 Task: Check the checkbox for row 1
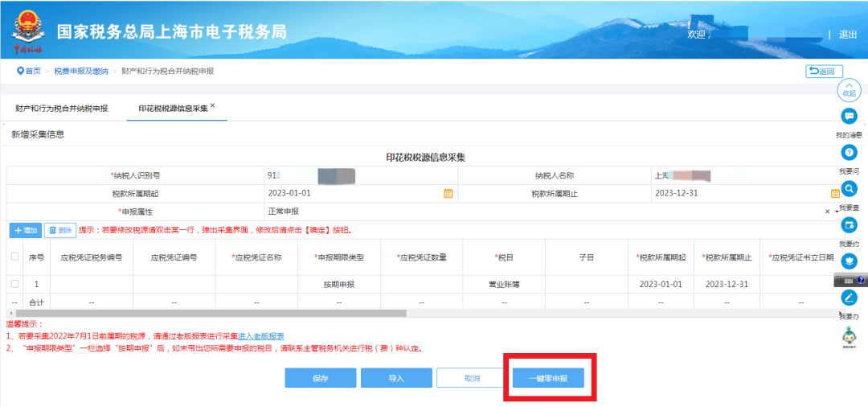(x=14, y=284)
